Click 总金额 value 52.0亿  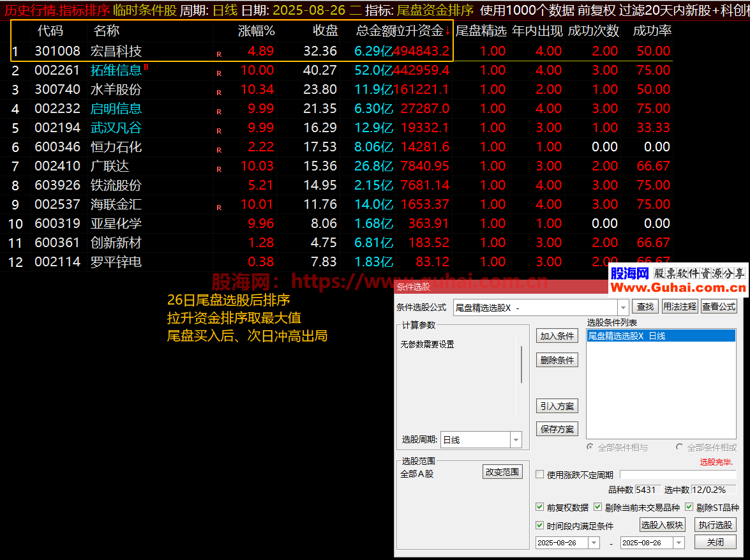pos(373,70)
